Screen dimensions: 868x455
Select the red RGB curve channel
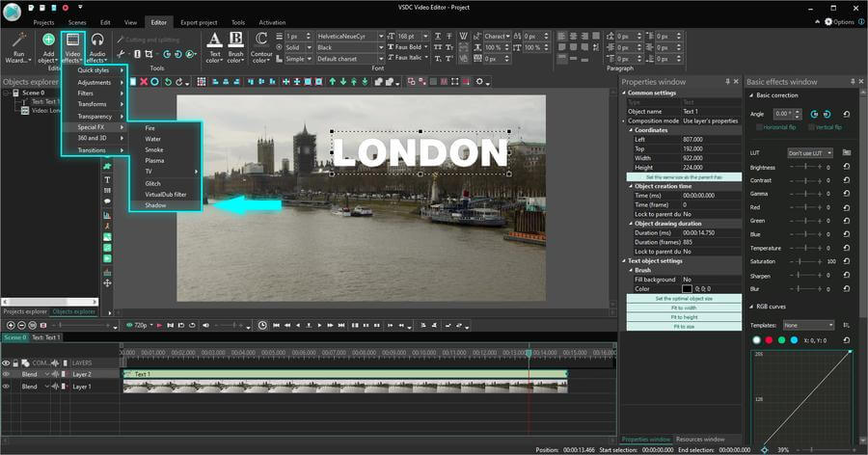pyautogui.click(x=769, y=340)
